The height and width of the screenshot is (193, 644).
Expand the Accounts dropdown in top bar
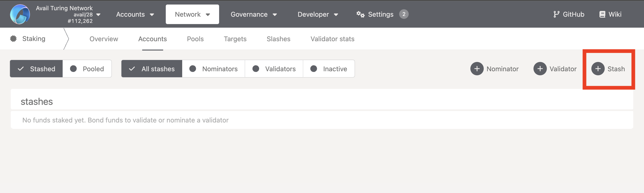pyautogui.click(x=135, y=15)
